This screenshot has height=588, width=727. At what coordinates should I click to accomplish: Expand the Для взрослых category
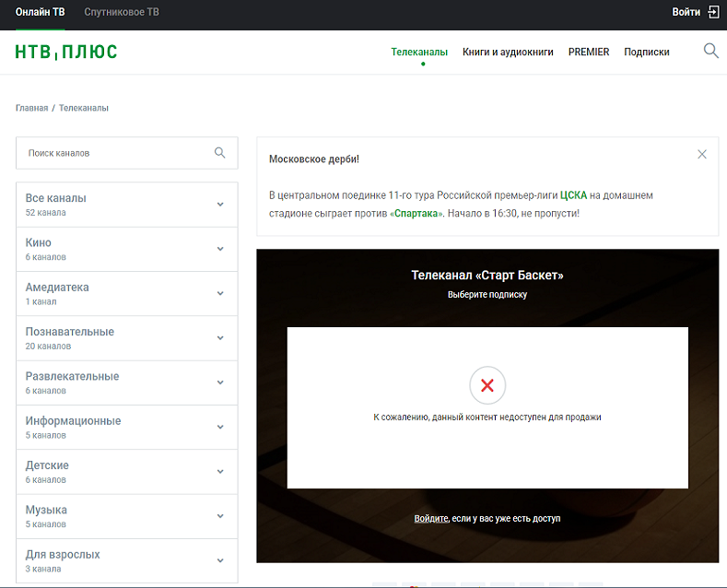click(x=127, y=560)
